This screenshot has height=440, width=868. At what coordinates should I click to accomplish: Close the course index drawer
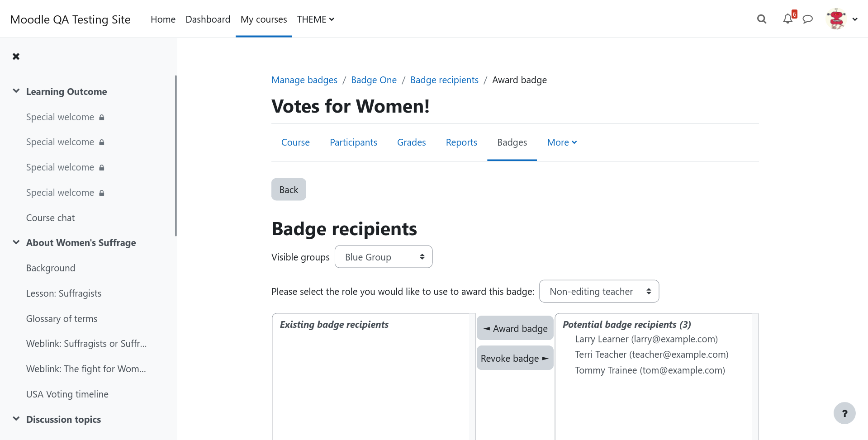pos(16,57)
